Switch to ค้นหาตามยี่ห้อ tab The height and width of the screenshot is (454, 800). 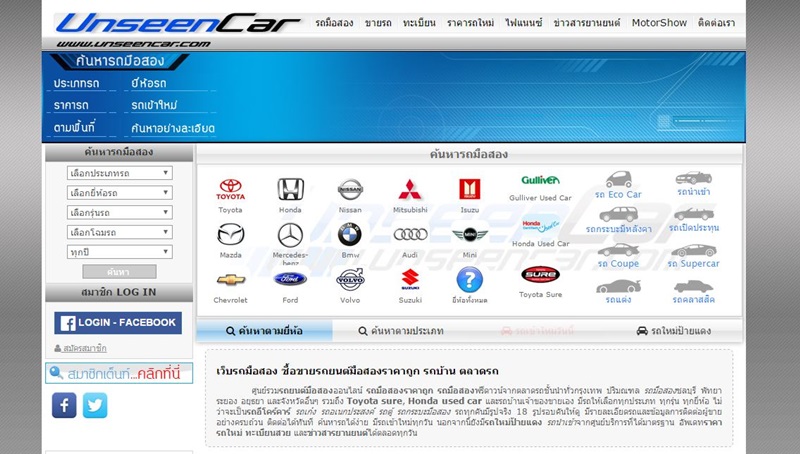pyautogui.click(x=264, y=331)
